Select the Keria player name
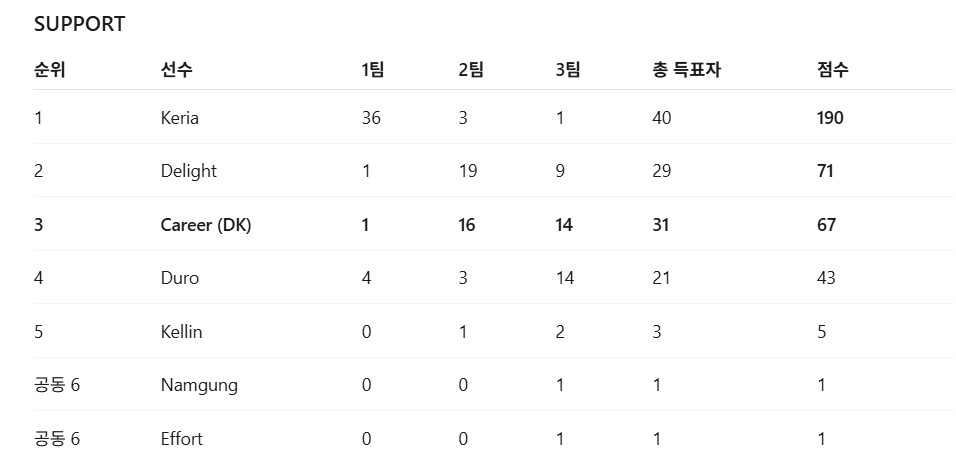The width and height of the screenshot is (956, 475). click(x=180, y=118)
